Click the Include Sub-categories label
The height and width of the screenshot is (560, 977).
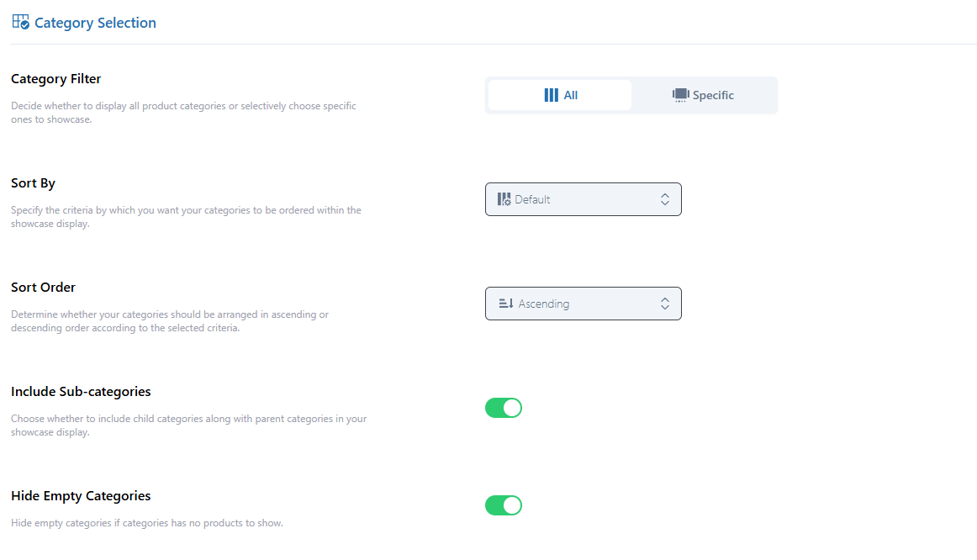click(x=81, y=392)
